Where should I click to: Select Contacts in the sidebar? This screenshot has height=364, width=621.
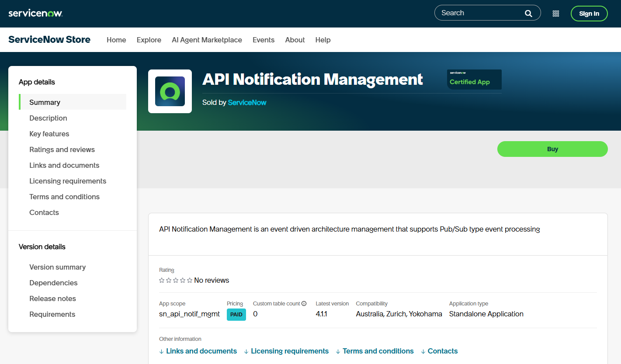44,212
